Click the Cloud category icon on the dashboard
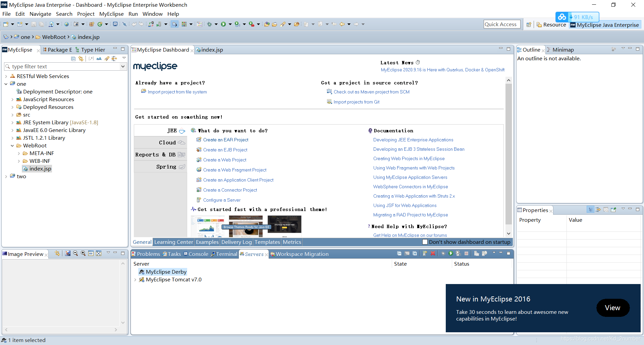The height and width of the screenshot is (345, 644). click(x=181, y=142)
